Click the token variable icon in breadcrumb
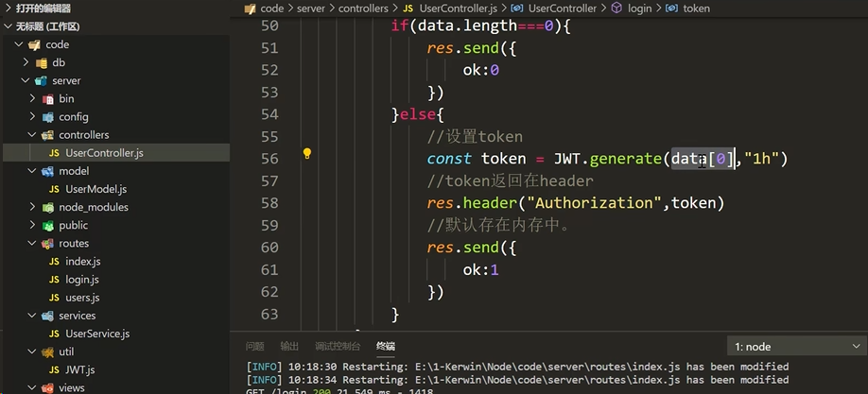 (671, 9)
